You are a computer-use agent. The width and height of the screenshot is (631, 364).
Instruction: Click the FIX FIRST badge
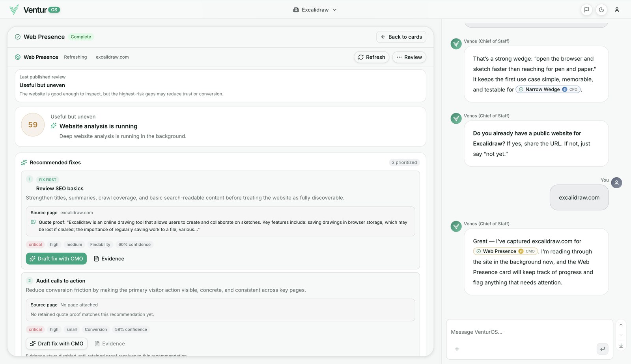pyautogui.click(x=48, y=180)
